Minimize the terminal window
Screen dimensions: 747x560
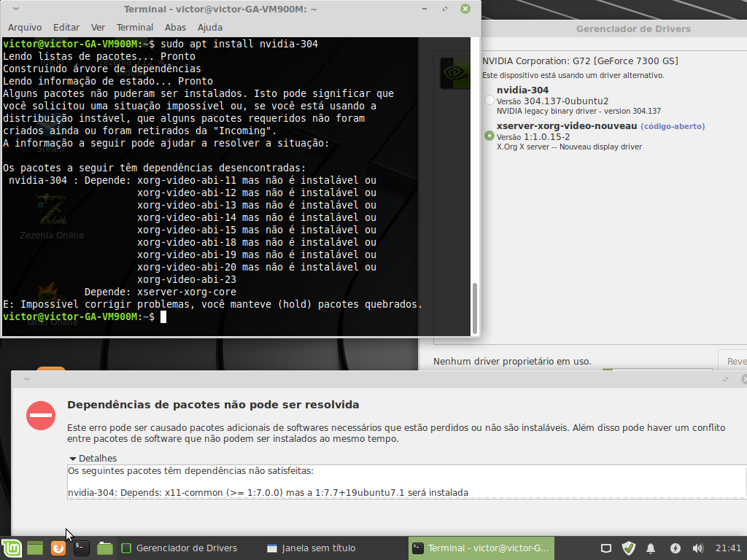coord(425,9)
